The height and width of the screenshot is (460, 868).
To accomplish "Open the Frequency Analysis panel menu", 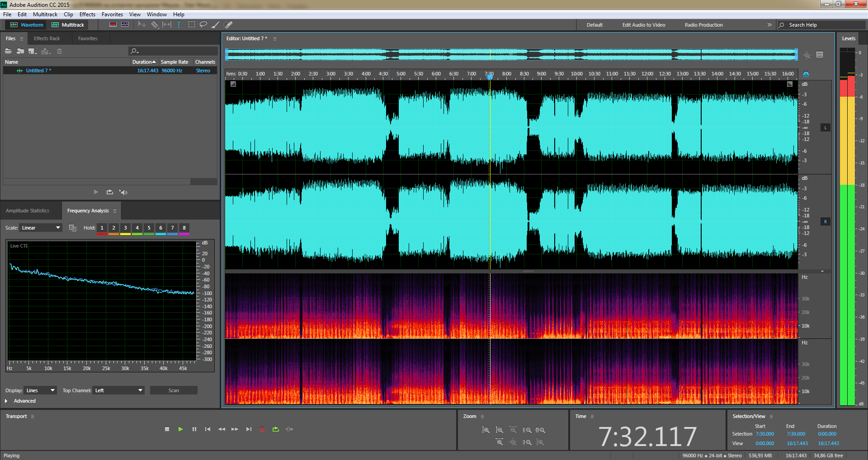I will [115, 211].
